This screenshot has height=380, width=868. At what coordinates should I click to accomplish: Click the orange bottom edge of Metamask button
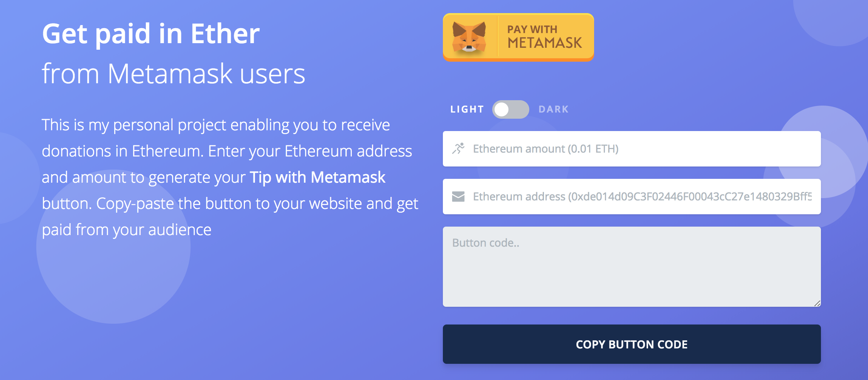tap(518, 60)
